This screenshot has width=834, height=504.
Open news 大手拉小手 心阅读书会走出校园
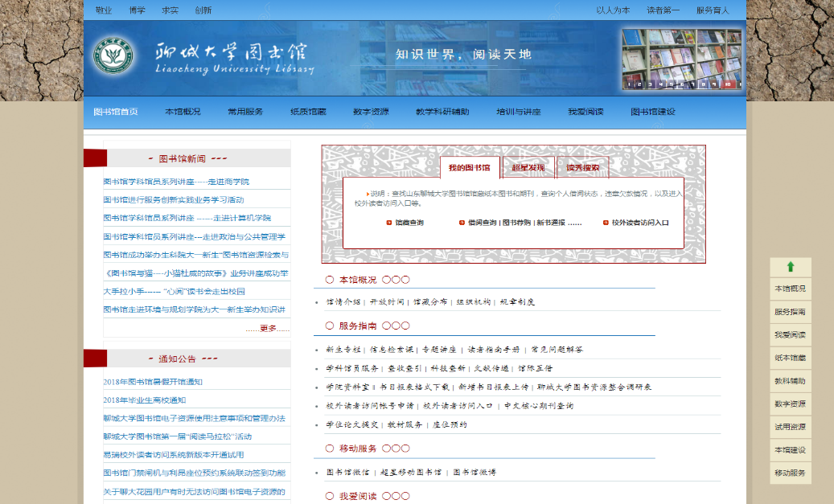pos(174,291)
